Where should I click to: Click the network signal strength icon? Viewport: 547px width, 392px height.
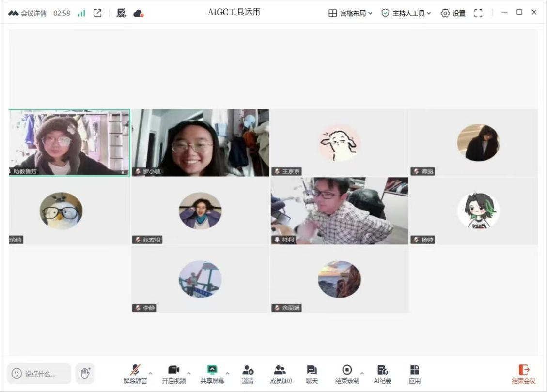point(81,14)
